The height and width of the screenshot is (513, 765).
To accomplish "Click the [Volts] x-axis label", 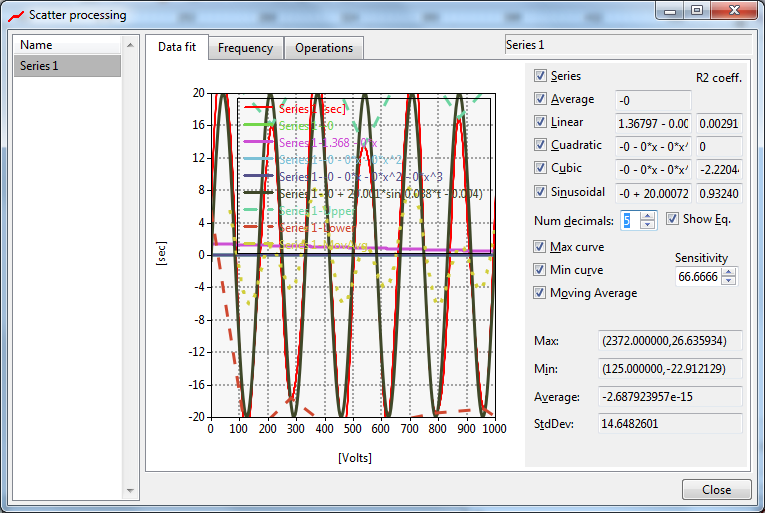I will (x=355, y=458).
